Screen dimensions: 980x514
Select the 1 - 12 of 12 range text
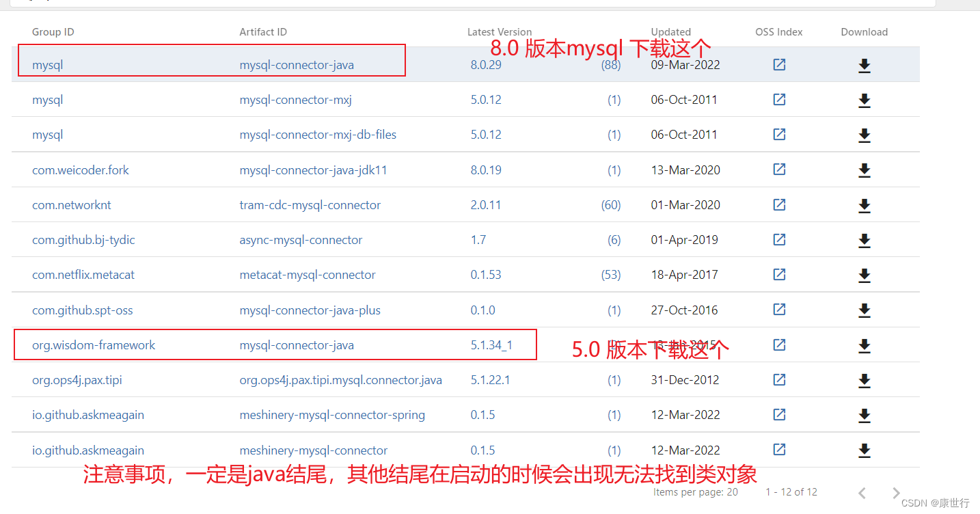pos(791,492)
